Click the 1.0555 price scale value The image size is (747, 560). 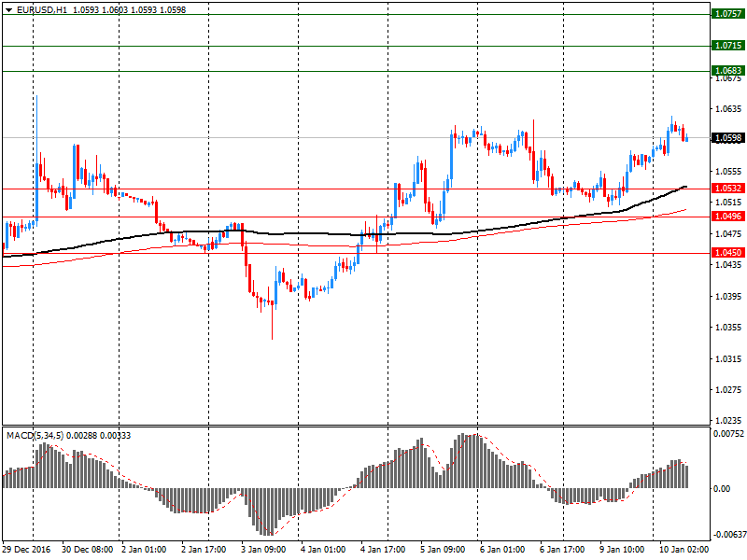click(x=729, y=172)
